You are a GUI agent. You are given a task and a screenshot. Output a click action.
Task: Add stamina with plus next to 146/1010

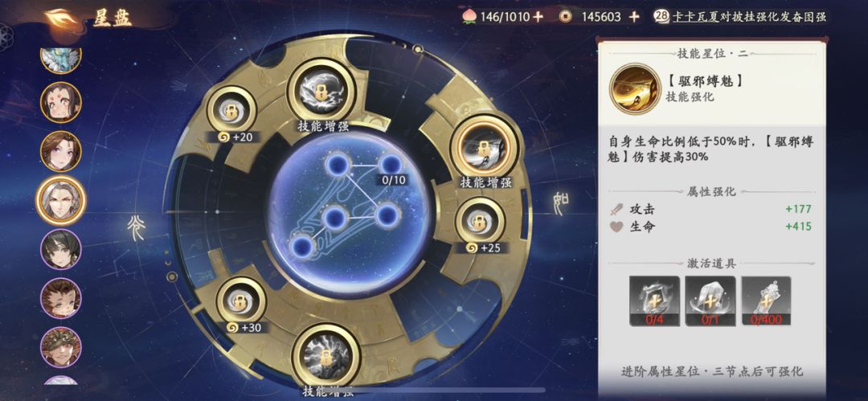pos(537,17)
